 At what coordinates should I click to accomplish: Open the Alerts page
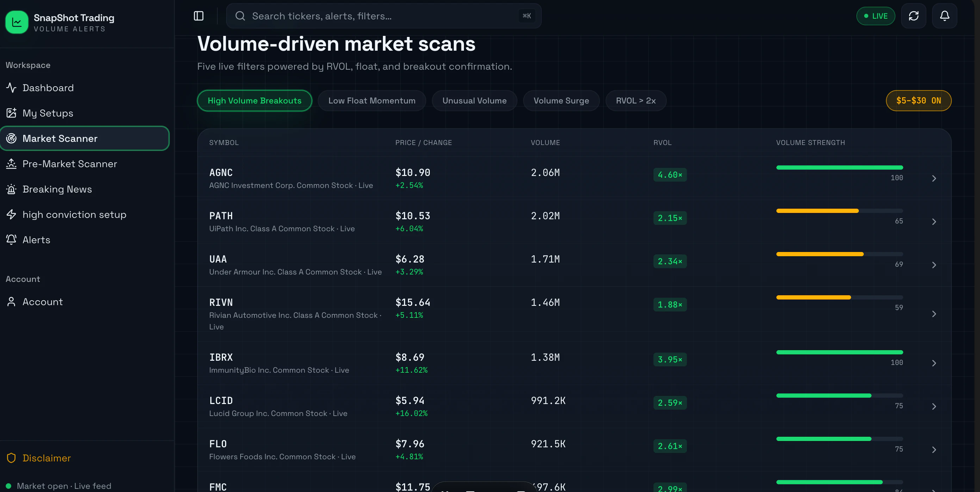[85, 240]
